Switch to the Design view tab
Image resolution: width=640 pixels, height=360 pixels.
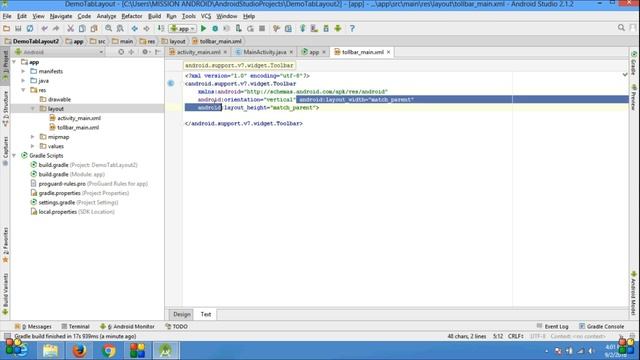tap(182, 314)
